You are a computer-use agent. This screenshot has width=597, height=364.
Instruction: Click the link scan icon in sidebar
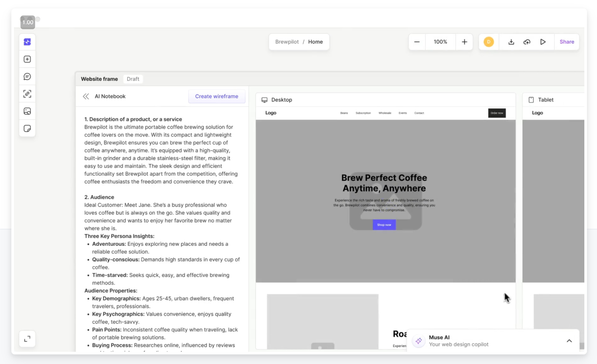point(27,94)
